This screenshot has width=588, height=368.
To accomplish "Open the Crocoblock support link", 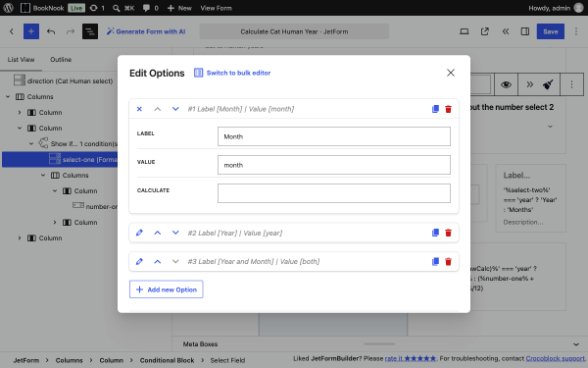I will 556,358.
